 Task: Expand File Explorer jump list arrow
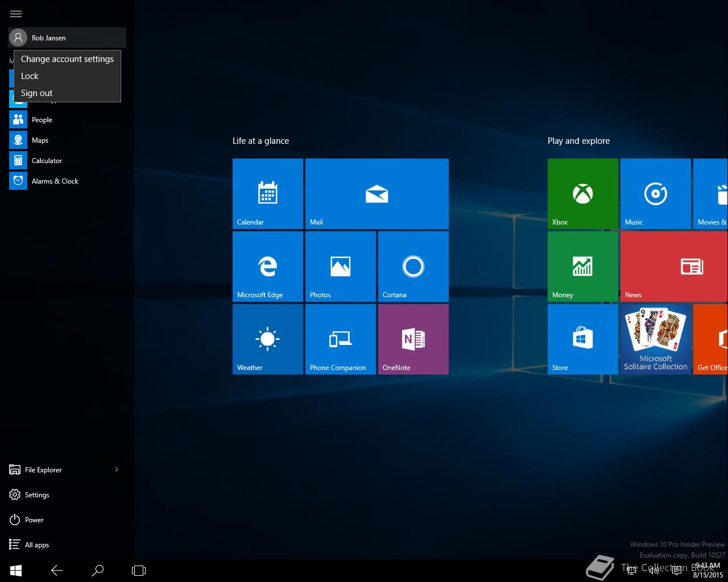(117, 469)
